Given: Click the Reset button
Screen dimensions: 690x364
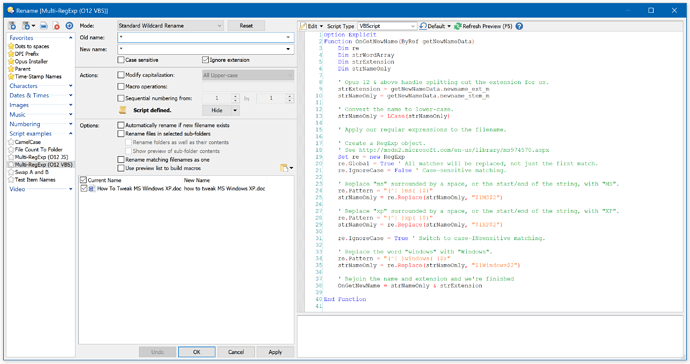Looking at the screenshot, I should [246, 26].
